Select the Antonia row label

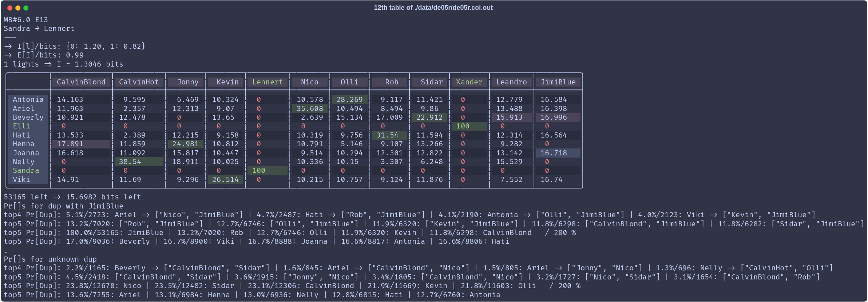tap(28, 100)
